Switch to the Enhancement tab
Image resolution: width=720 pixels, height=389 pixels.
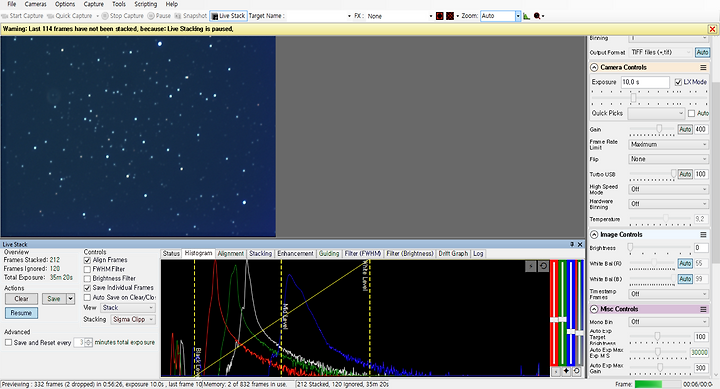(x=295, y=254)
